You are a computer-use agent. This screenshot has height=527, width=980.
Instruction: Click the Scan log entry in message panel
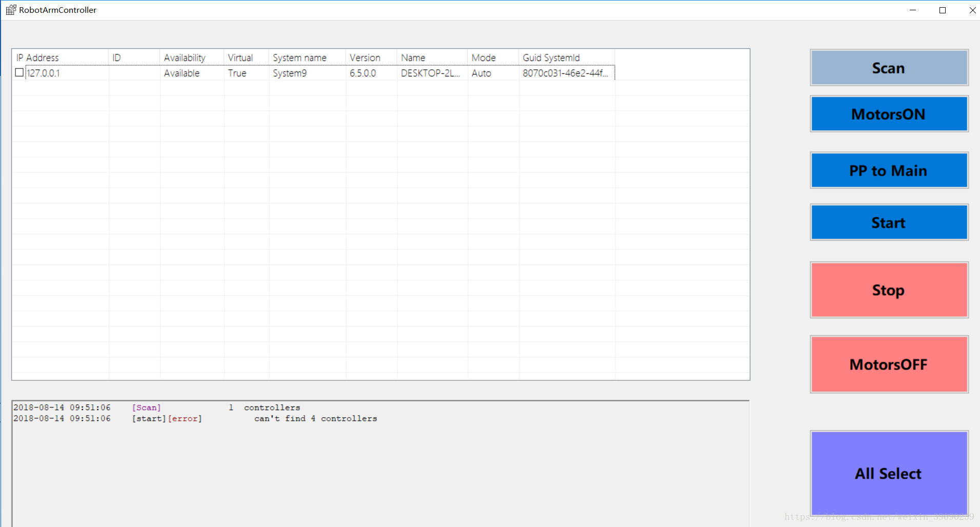(x=146, y=407)
